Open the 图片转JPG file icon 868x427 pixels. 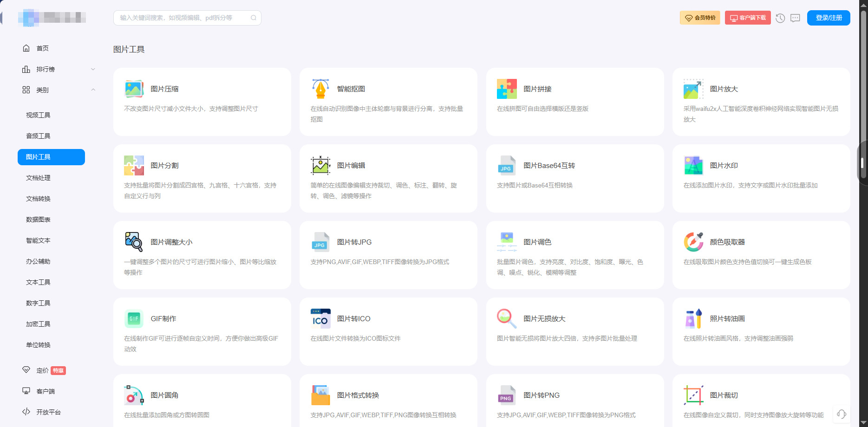pyautogui.click(x=320, y=242)
